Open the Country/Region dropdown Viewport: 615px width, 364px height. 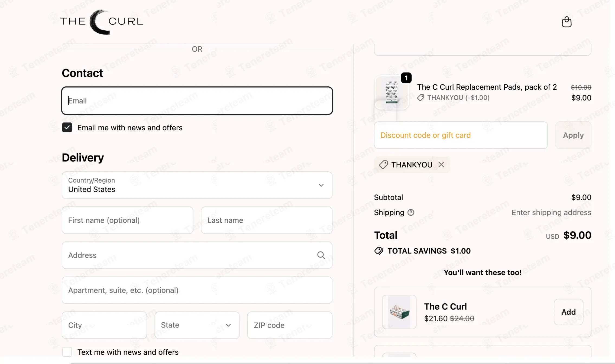(197, 185)
